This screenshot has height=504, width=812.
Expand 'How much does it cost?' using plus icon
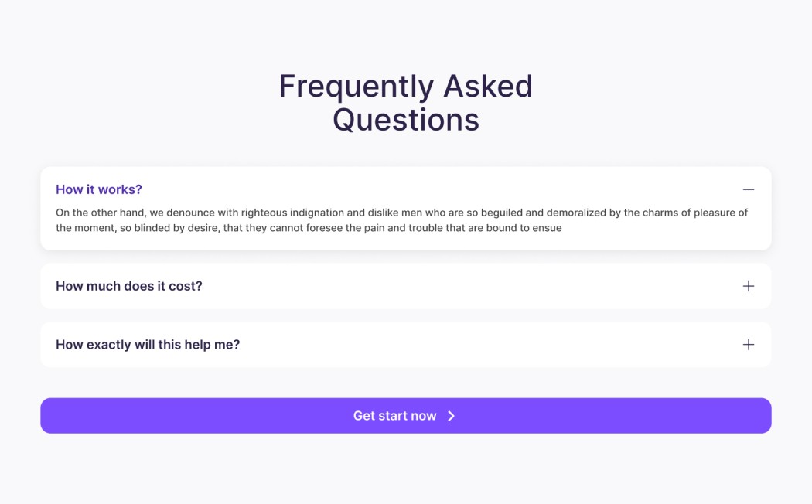pyautogui.click(x=748, y=285)
